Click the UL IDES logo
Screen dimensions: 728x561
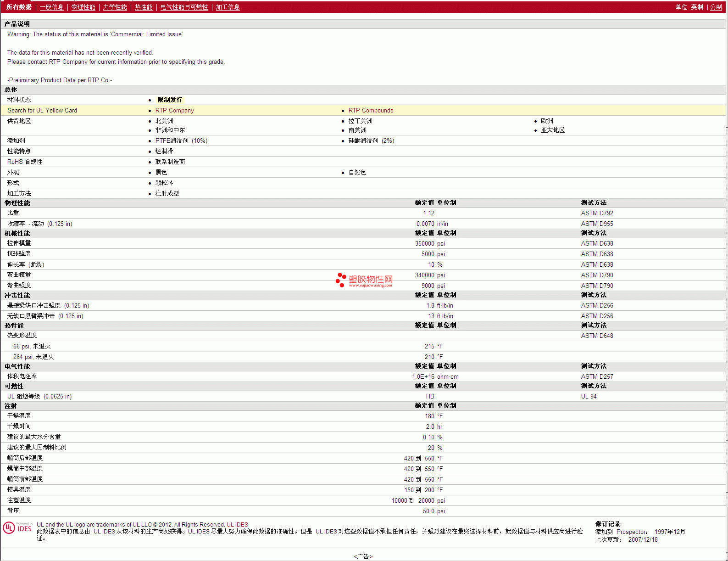(17, 528)
